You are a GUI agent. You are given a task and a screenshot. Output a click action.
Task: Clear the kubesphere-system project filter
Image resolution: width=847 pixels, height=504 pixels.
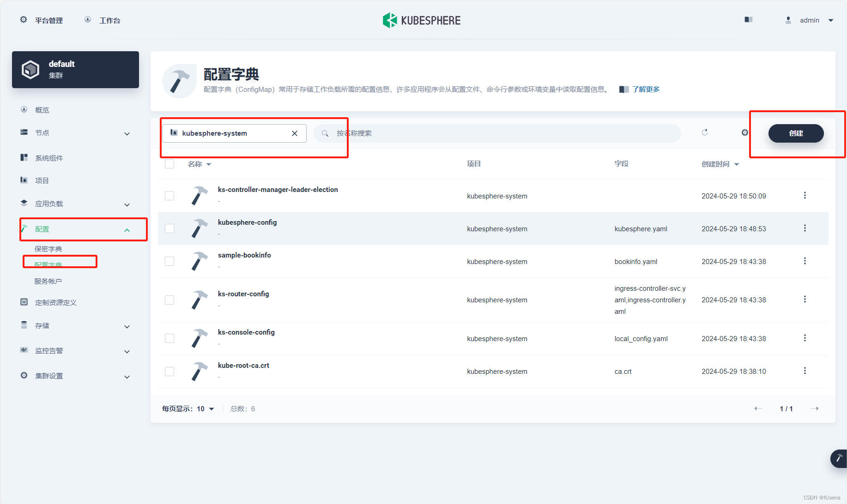click(295, 133)
